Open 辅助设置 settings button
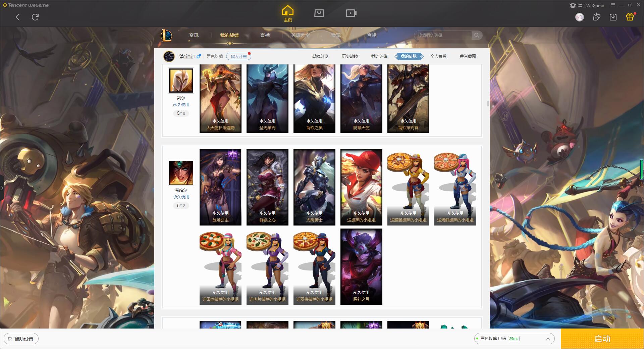644x349 pixels. [x=21, y=339]
